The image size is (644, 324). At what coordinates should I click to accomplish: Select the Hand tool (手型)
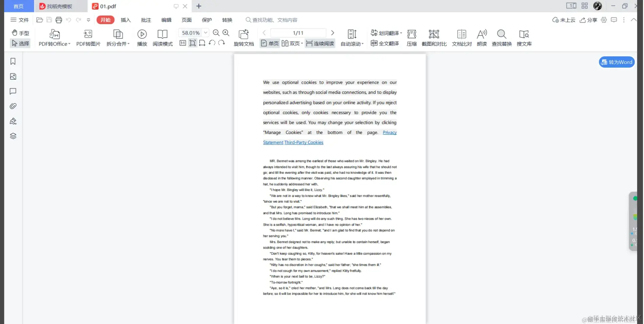(x=20, y=33)
